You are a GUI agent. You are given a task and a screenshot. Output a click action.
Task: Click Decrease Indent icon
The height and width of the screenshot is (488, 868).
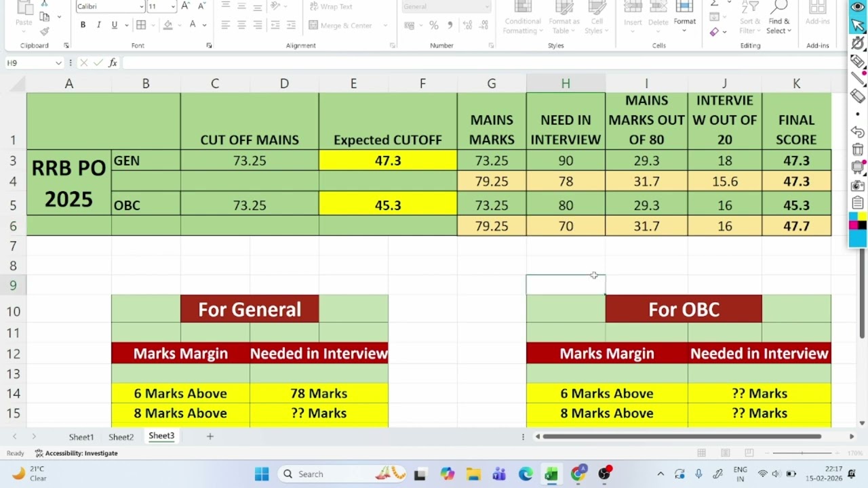click(x=276, y=25)
